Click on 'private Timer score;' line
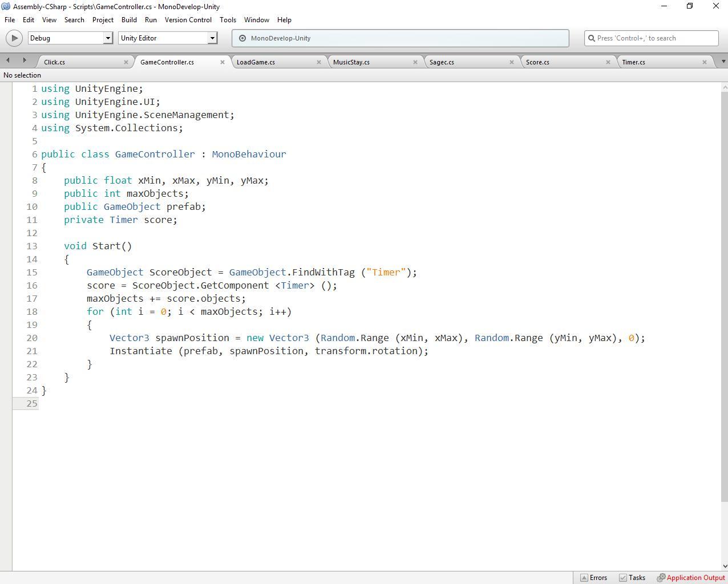Screen dimensions: 728x584 120,220
